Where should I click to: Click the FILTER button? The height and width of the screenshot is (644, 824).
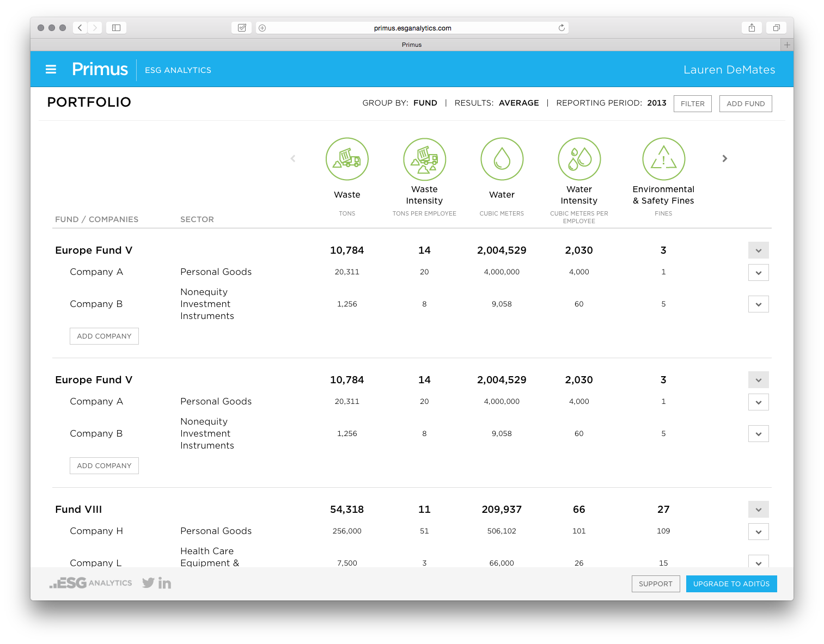point(692,103)
